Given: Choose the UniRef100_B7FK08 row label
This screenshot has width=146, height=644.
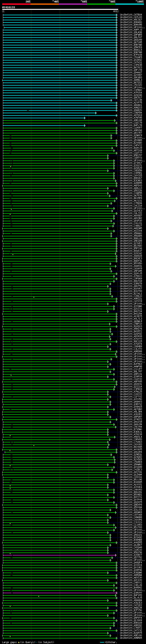Looking at the screenshot, I should tap(131, 55).
